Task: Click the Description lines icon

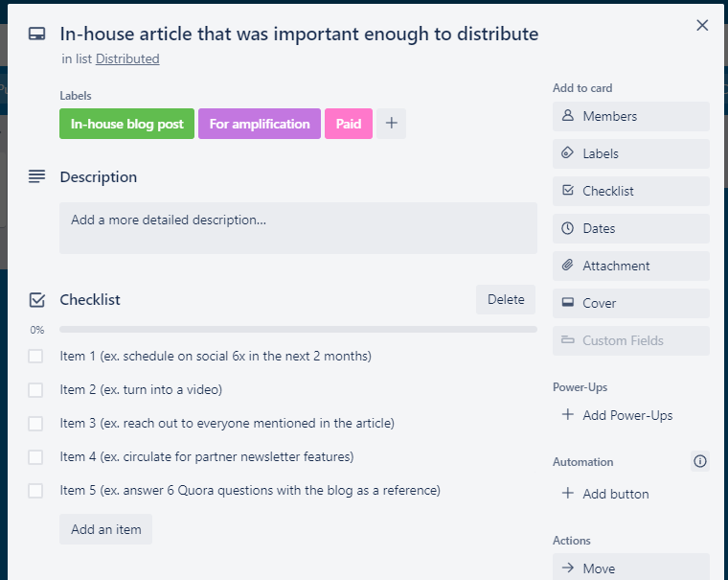Action: [36, 176]
